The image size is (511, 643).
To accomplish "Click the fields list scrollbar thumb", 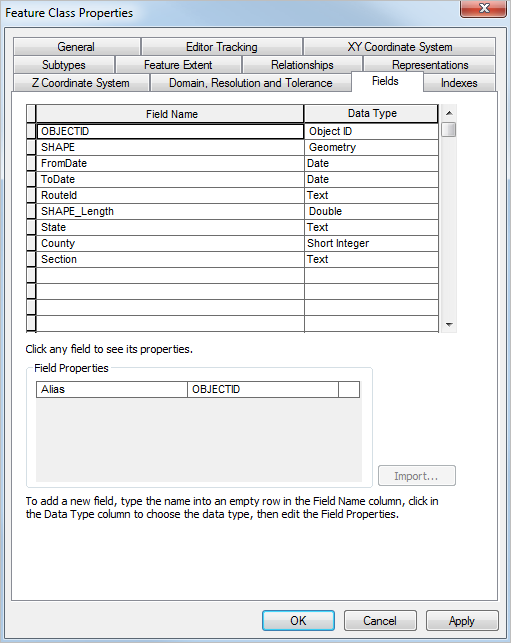I will [x=449, y=130].
